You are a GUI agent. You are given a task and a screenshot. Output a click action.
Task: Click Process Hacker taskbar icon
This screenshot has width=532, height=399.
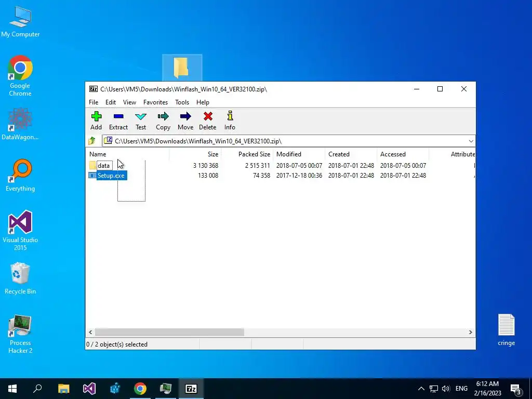(166, 389)
